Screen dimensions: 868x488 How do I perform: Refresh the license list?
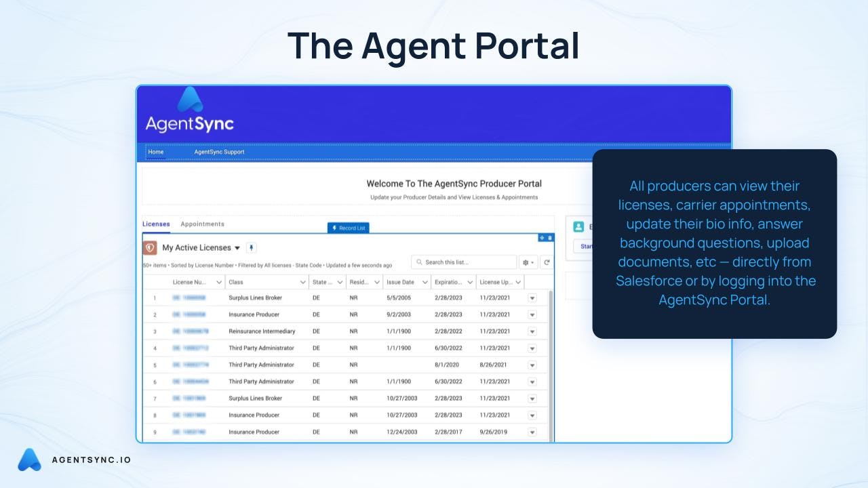point(548,262)
